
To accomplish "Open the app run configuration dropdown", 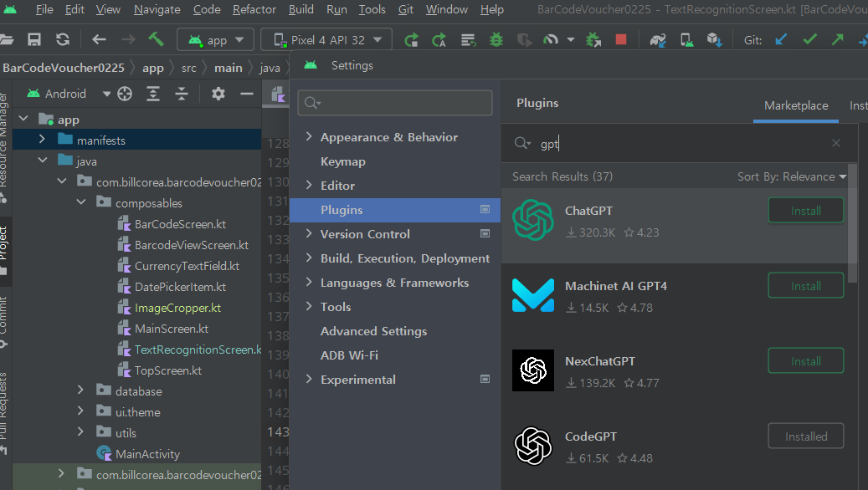I will (x=215, y=40).
